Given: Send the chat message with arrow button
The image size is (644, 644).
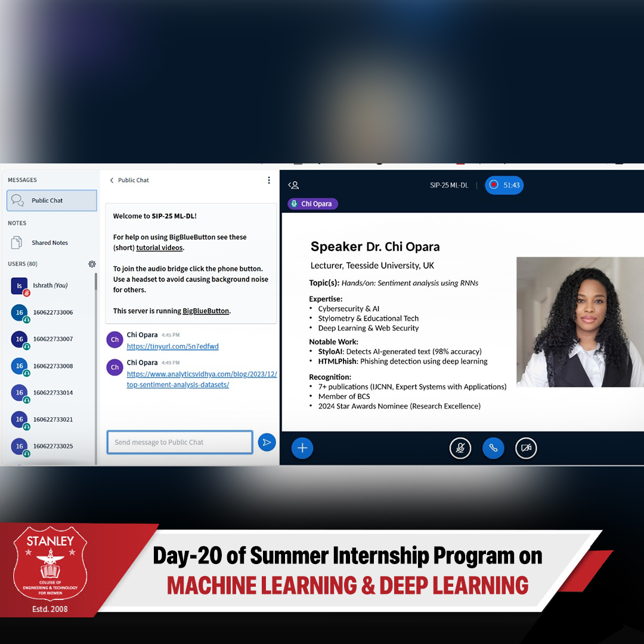Looking at the screenshot, I should pos(267,442).
